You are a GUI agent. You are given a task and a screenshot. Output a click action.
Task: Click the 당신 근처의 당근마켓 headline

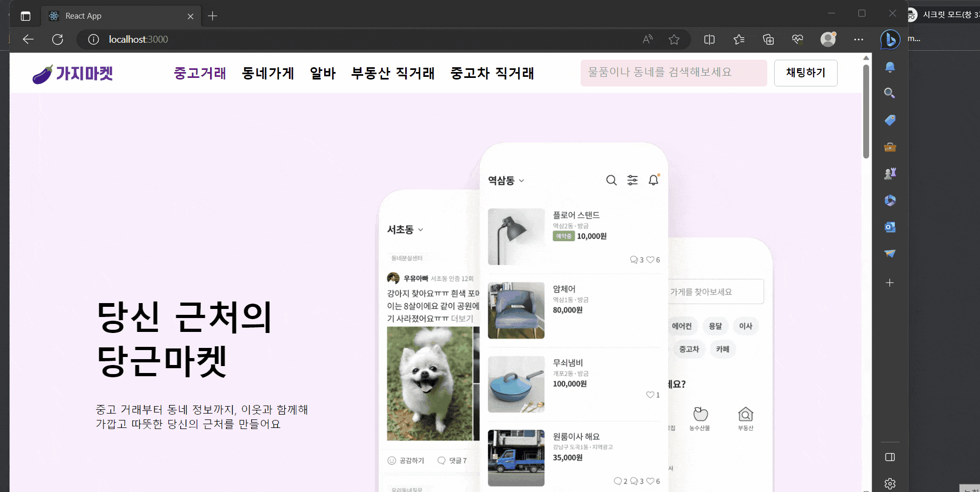[184, 339]
